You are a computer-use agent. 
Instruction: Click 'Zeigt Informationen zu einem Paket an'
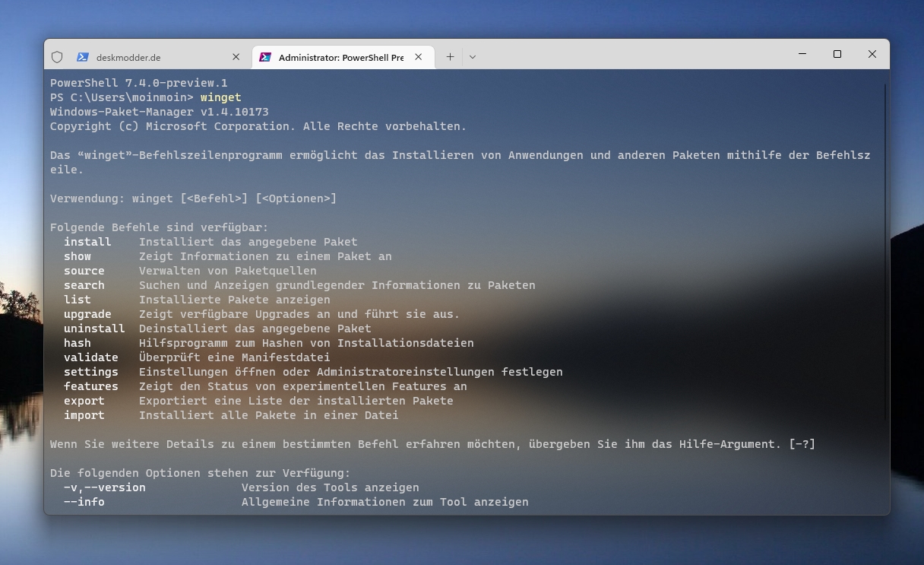pos(265,256)
